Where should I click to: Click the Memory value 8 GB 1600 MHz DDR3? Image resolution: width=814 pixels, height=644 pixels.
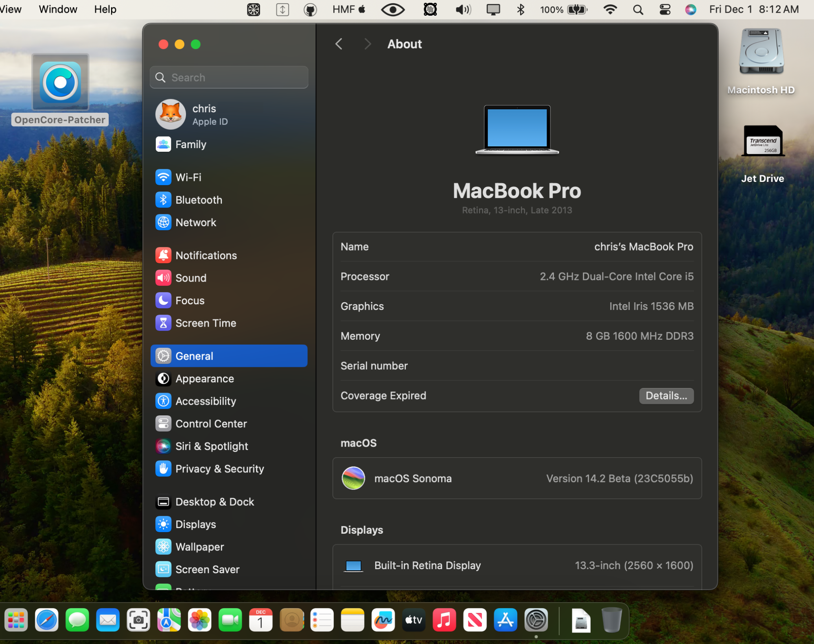[x=639, y=336]
